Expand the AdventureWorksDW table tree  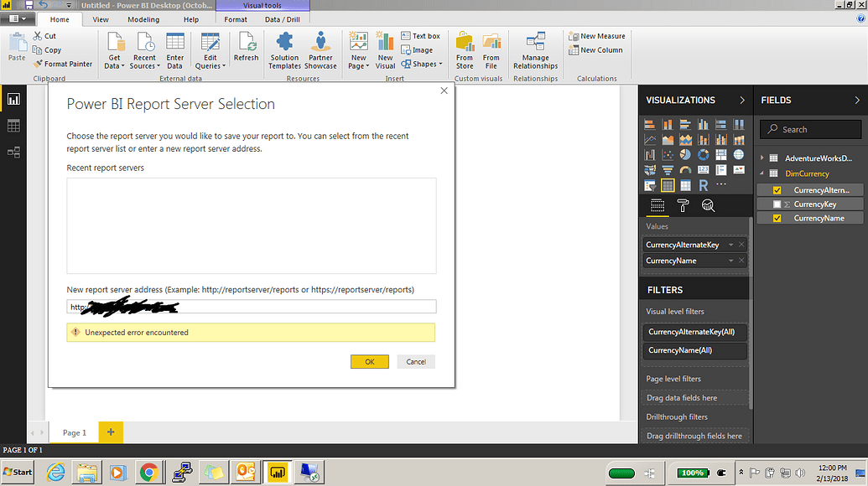pos(761,158)
